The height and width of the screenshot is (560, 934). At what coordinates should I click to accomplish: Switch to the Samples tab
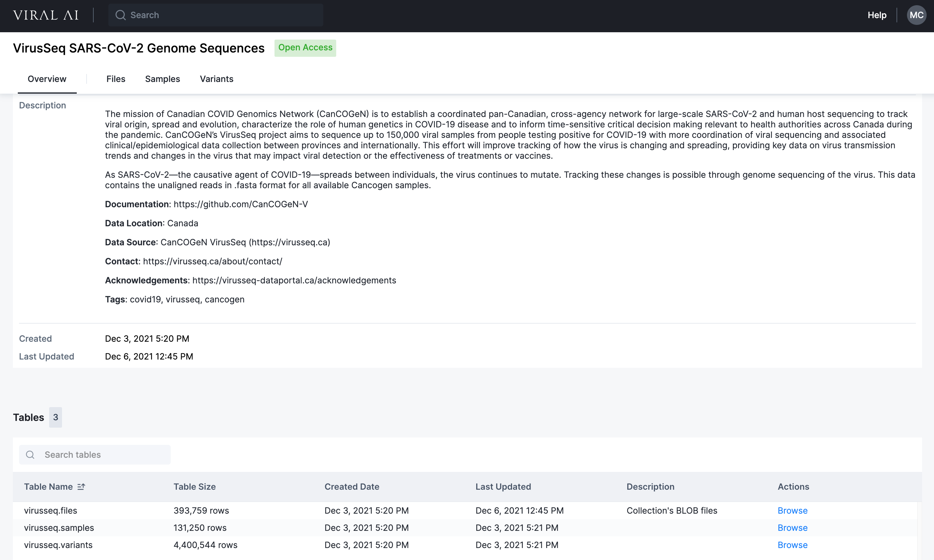point(162,79)
